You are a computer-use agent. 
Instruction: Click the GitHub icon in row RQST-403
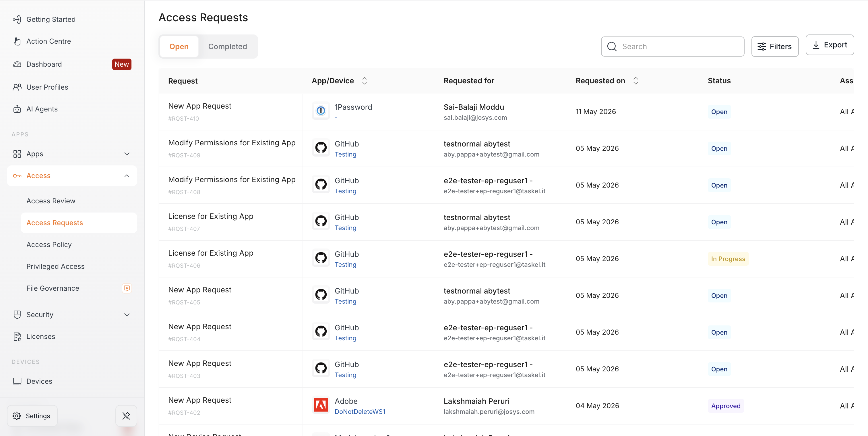click(x=321, y=368)
